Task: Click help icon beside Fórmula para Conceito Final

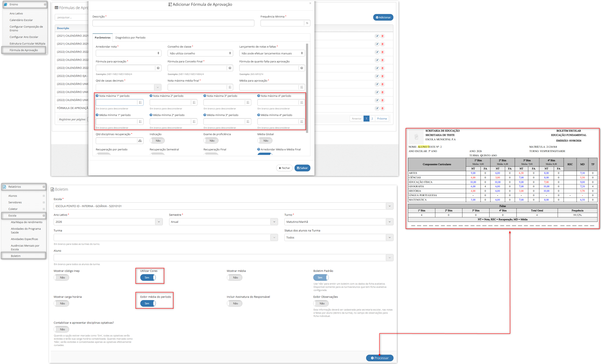Action: [230, 68]
